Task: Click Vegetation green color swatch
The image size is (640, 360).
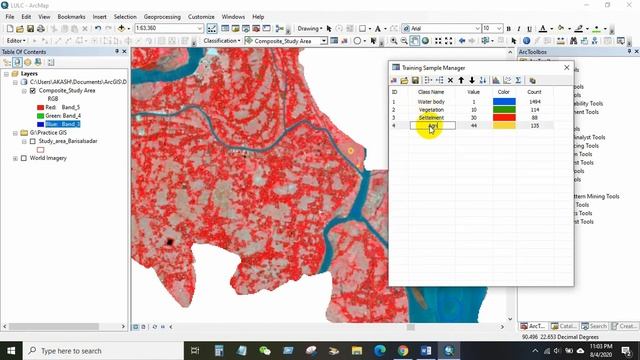Action: click(504, 110)
